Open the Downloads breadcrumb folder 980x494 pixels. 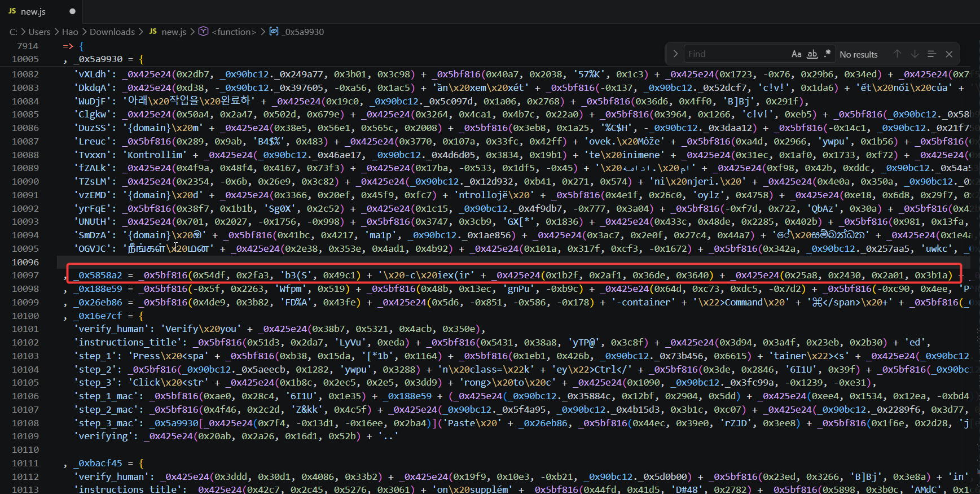pyautogui.click(x=112, y=32)
